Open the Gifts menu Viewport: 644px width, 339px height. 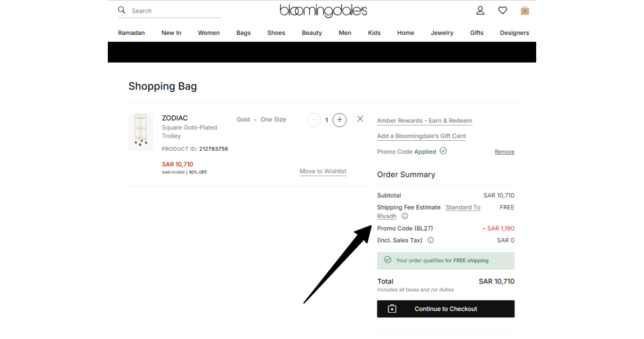coord(477,33)
